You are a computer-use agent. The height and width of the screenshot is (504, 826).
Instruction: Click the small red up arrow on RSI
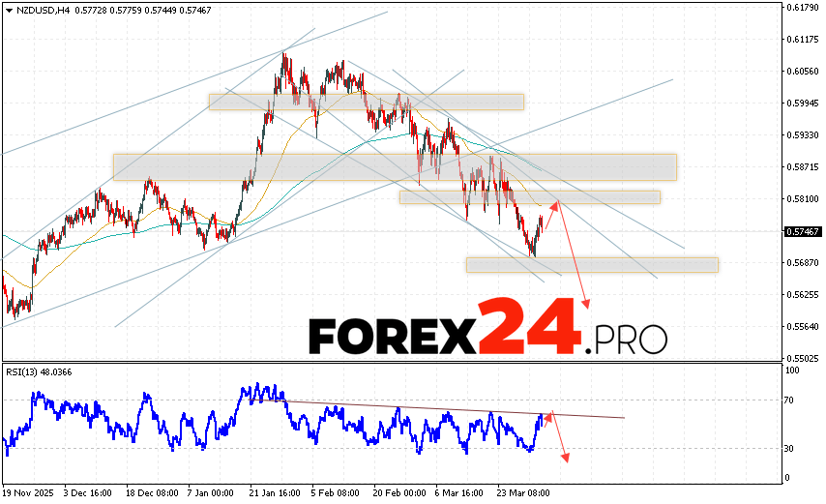click(x=548, y=416)
